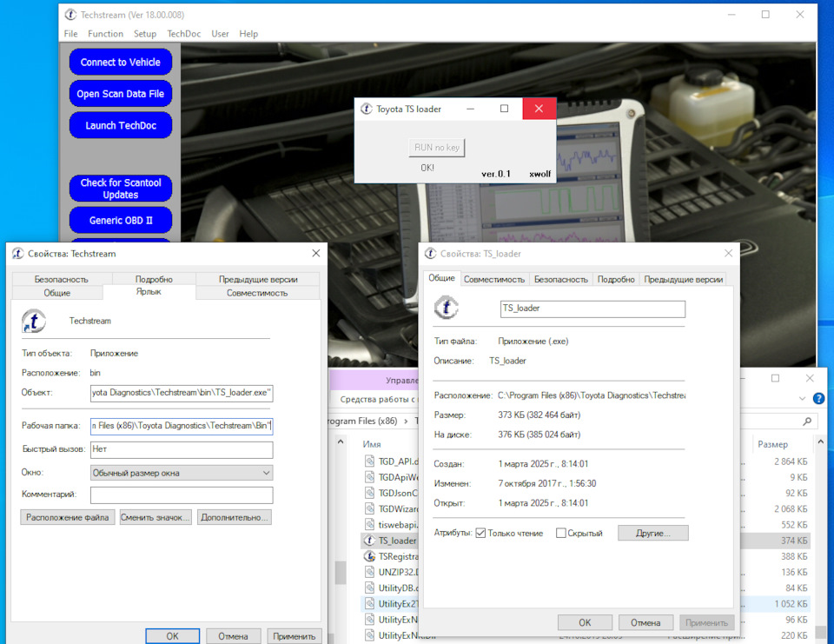Click OK in TS_loader properties dialog
This screenshot has height=644, width=834.
(585, 622)
